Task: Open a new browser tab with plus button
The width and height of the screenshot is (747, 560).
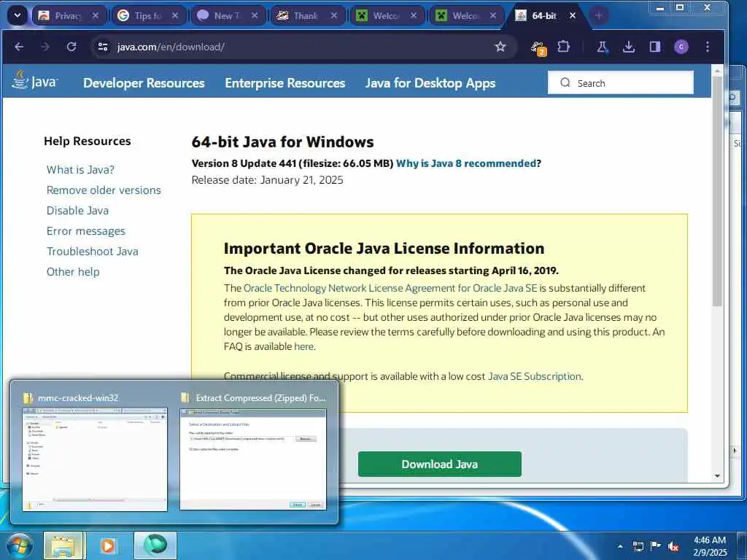Action: tap(598, 16)
